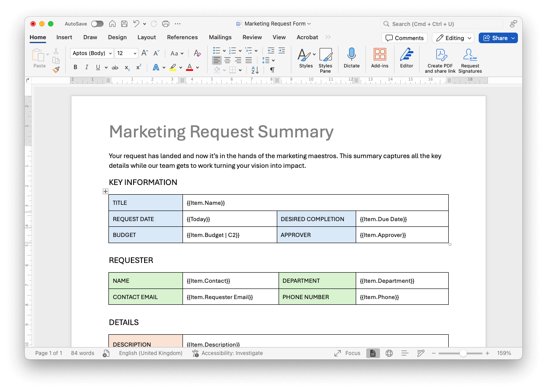Switch to Draft view in status bar
The width and height of the screenshot is (547, 392).
[421, 353]
